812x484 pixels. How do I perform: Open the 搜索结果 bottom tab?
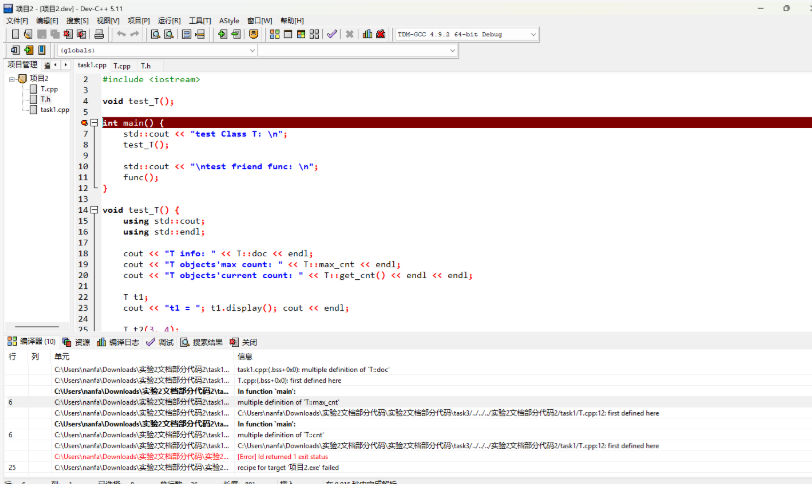(201, 342)
